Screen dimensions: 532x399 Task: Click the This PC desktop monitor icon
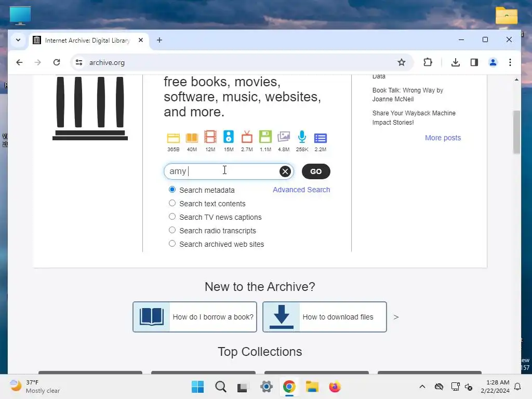20,16
